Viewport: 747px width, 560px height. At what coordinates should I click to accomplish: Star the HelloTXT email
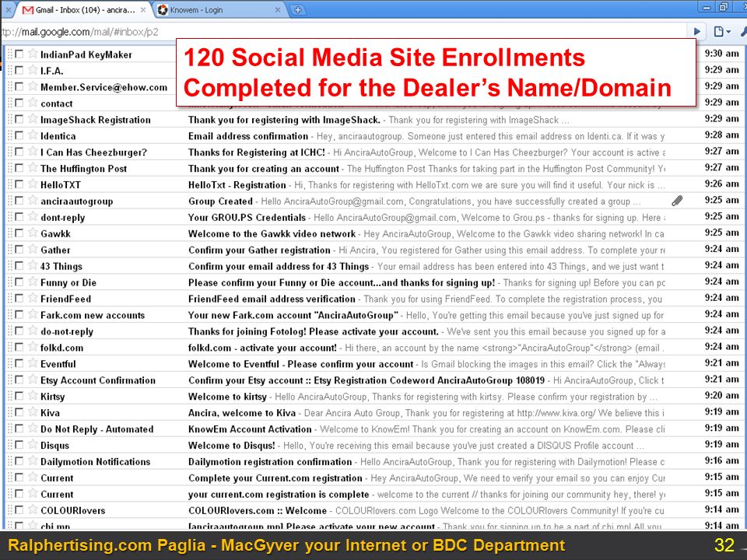click(x=33, y=184)
